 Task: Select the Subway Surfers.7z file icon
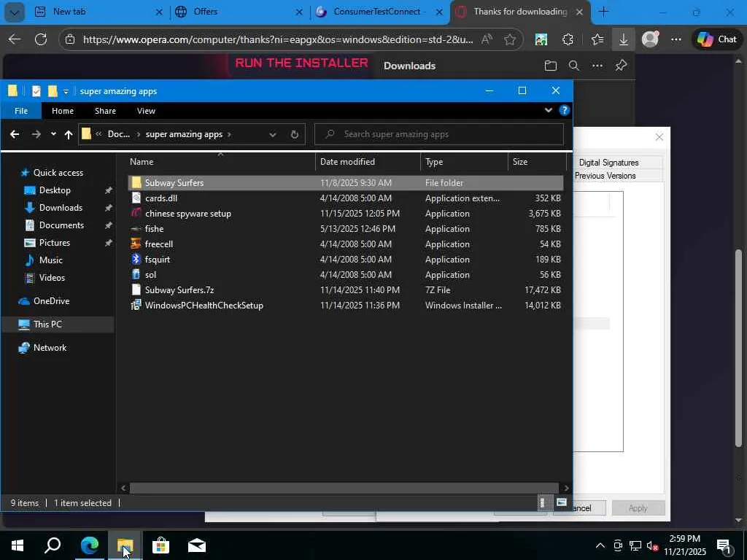point(136,289)
